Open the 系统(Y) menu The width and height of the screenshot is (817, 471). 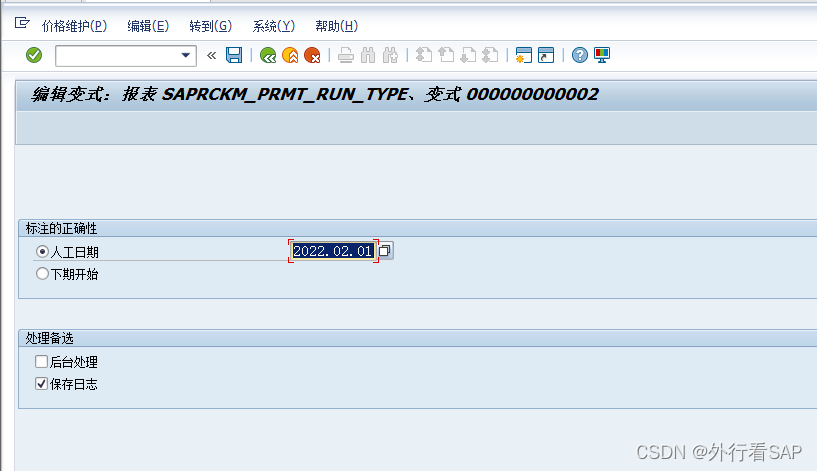pyautogui.click(x=274, y=26)
